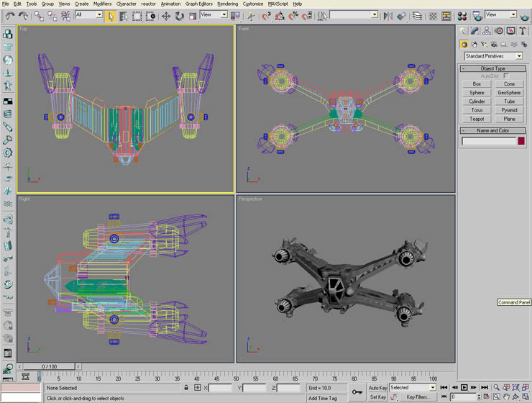The image size is (532, 403).
Task: Open the selection filter All dropdown
Action: point(88,15)
